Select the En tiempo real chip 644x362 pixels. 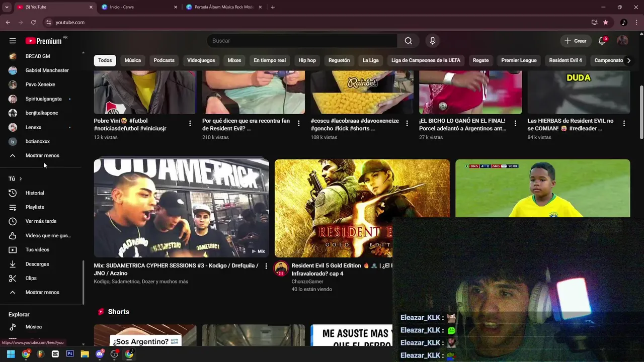pyautogui.click(x=270, y=60)
